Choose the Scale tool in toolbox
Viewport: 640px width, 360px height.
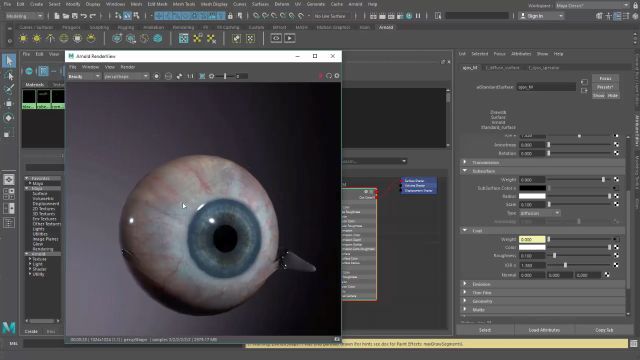pyautogui.click(x=9, y=133)
